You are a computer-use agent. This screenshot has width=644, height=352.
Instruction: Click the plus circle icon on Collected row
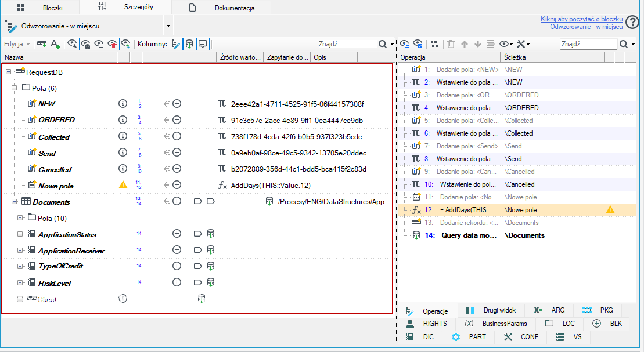(177, 136)
